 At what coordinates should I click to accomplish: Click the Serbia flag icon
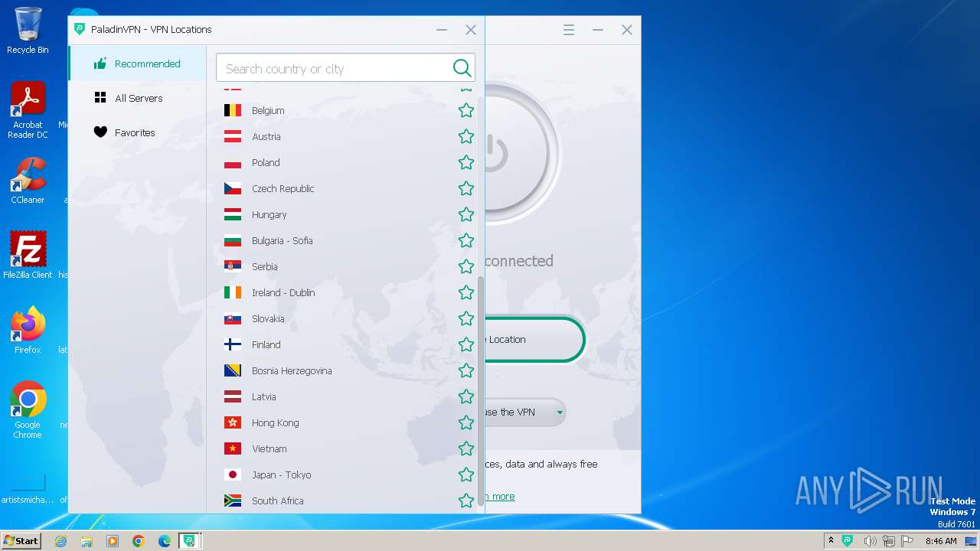pos(233,266)
